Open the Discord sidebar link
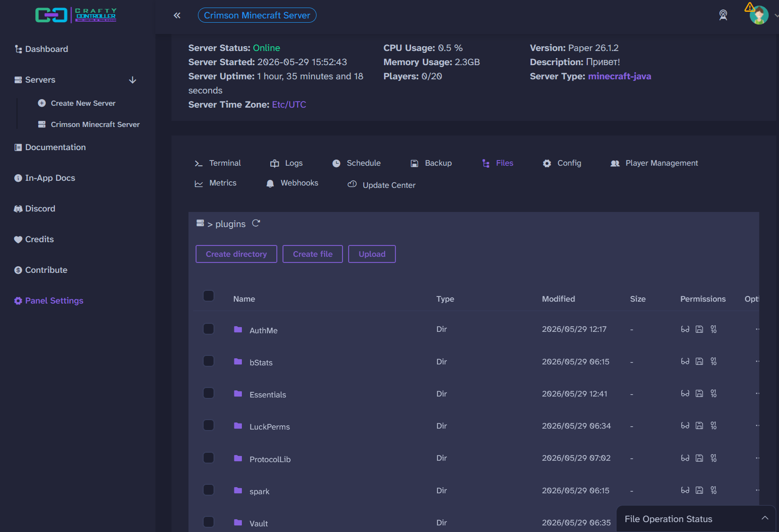The image size is (779, 532). pos(35,209)
